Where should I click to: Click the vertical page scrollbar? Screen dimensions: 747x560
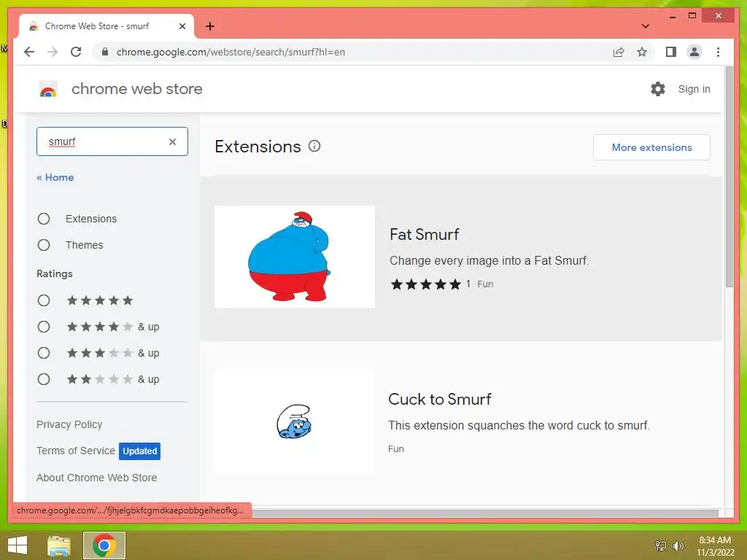pos(729,176)
